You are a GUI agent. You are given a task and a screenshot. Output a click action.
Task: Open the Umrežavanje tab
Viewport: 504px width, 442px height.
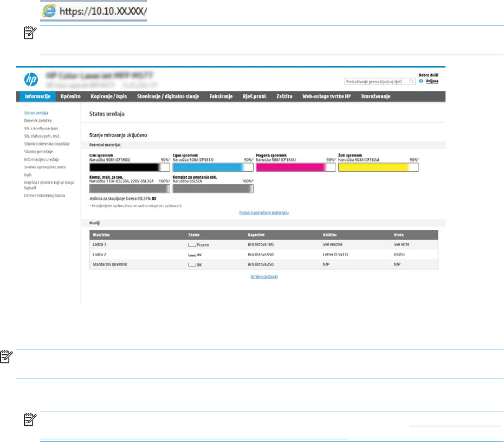[376, 96]
